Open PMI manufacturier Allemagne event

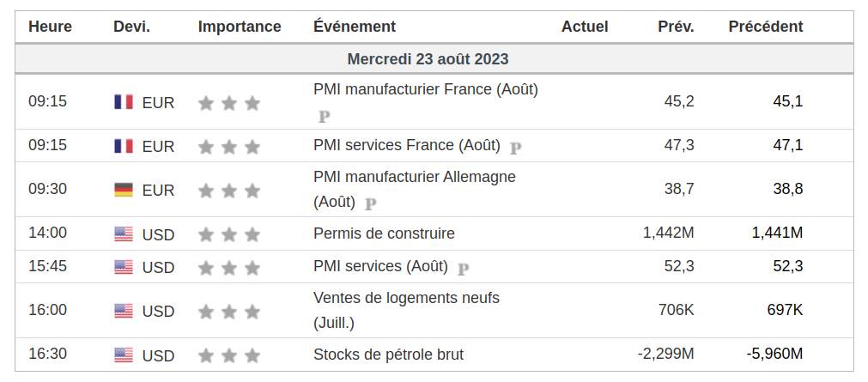415,177
